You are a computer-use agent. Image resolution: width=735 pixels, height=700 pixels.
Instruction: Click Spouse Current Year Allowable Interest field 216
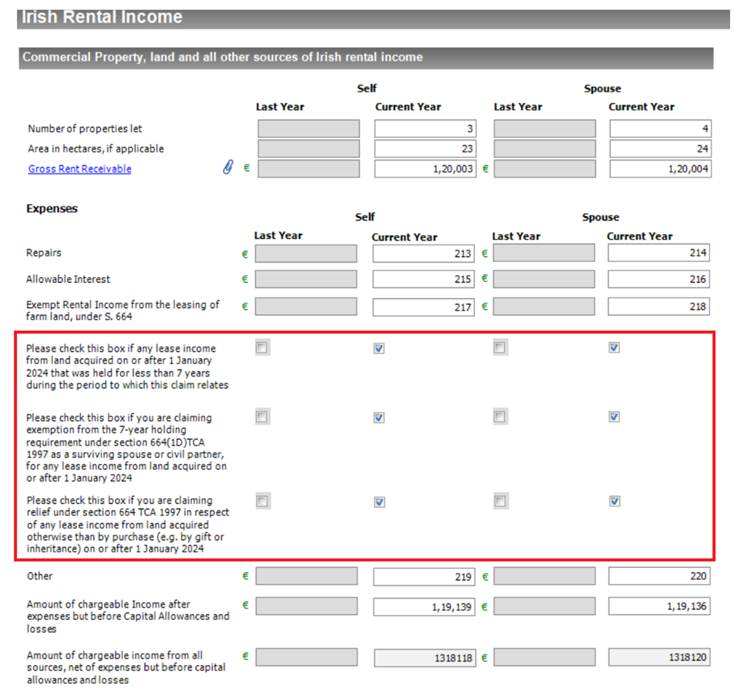point(659,279)
